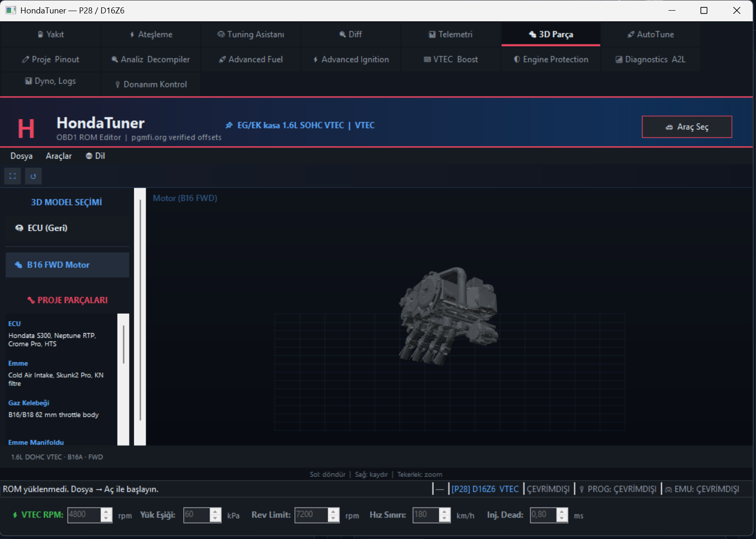756x539 pixels.
Task: Lower Yük Eşiği with its down arrow
Action: [x=215, y=518]
